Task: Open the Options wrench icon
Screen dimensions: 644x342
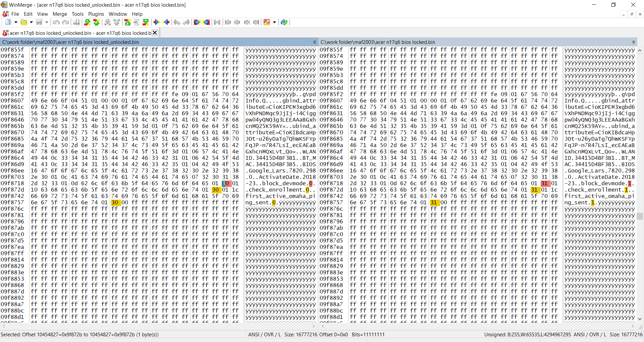Action: (267, 22)
